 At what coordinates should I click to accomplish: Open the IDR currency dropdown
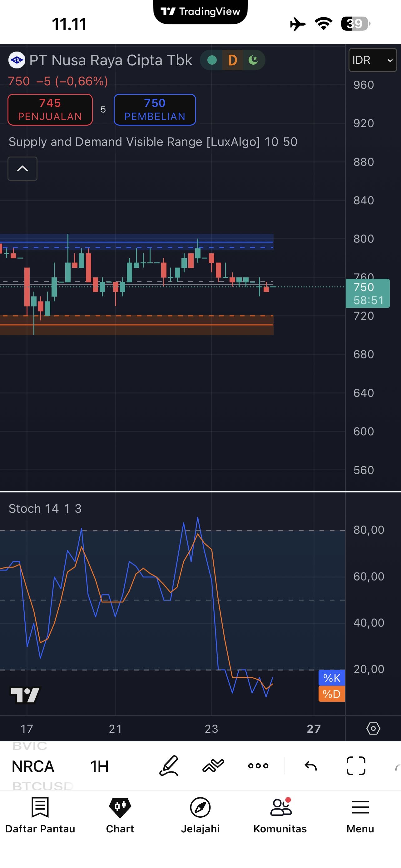pyautogui.click(x=373, y=60)
